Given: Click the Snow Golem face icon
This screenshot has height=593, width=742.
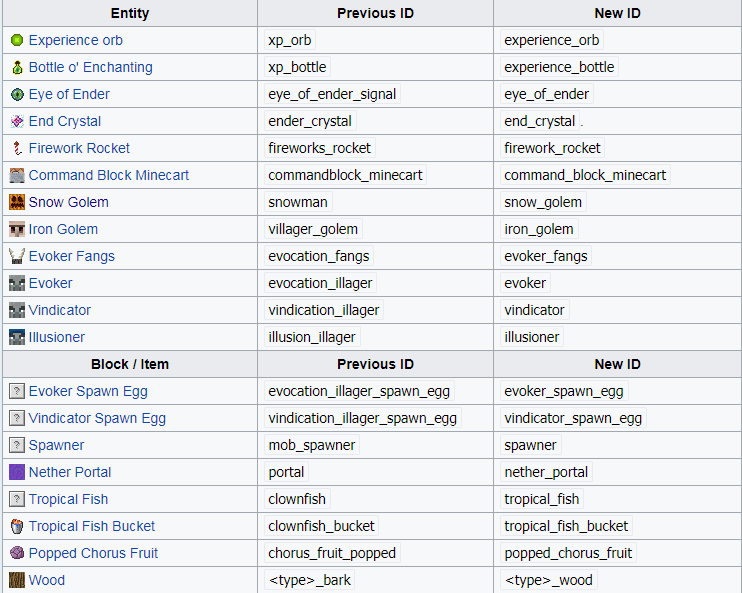Looking at the screenshot, I should tap(17, 202).
